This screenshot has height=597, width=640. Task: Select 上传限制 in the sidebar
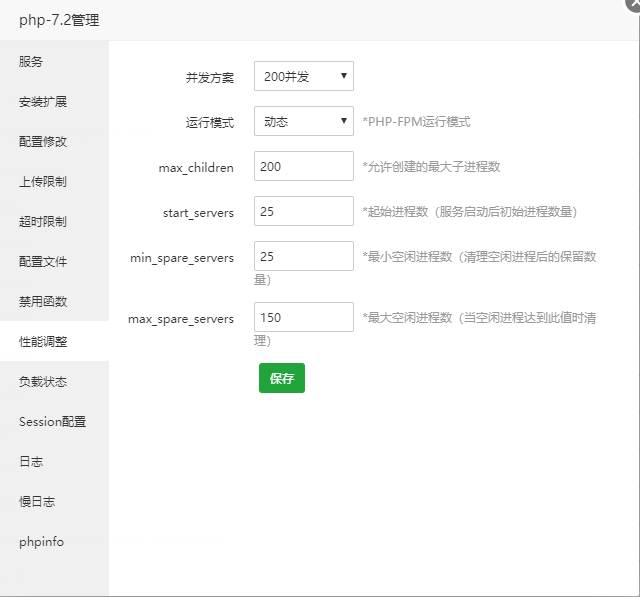pos(43,181)
